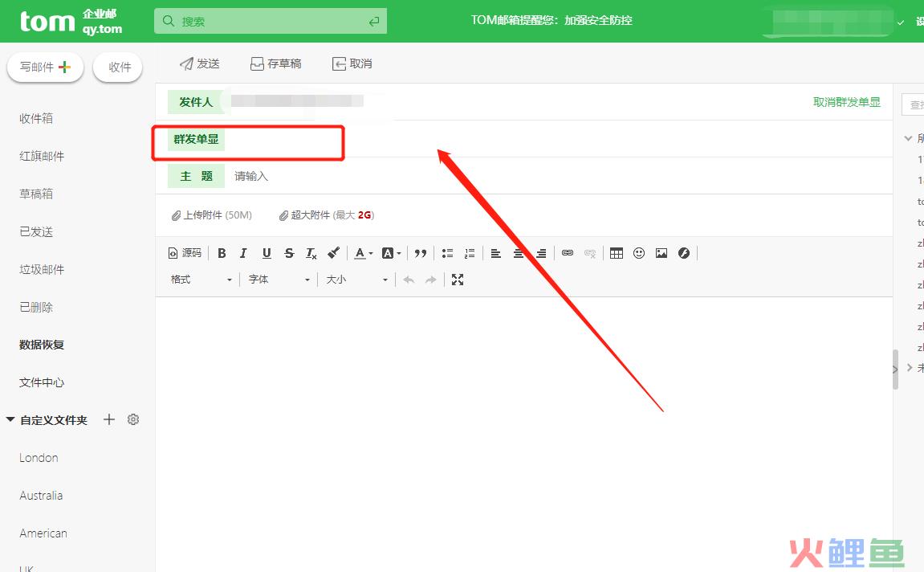Align text right
The height and width of the screenshot is (572, 924).
541,253
